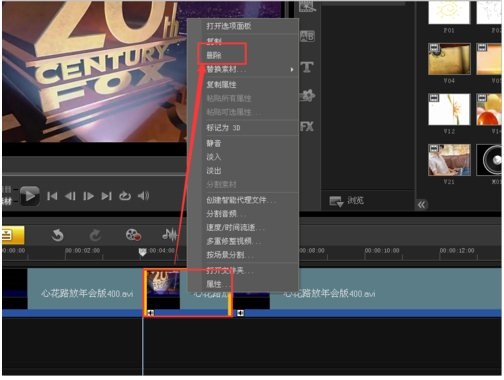Step forward one frame
Image resolution: width=504 pixels, height=380 pixels.
pyautogui.click(x=88, y=196)
